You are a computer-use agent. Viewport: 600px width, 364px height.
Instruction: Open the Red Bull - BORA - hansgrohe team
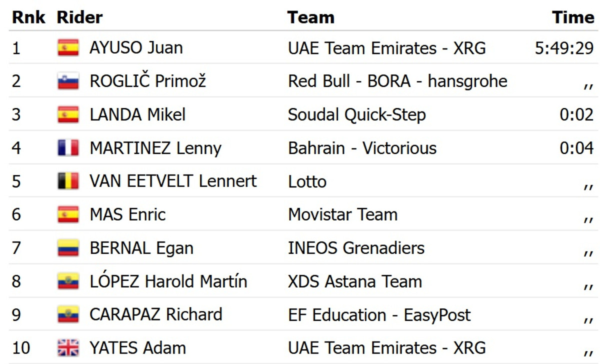(397, 81)
